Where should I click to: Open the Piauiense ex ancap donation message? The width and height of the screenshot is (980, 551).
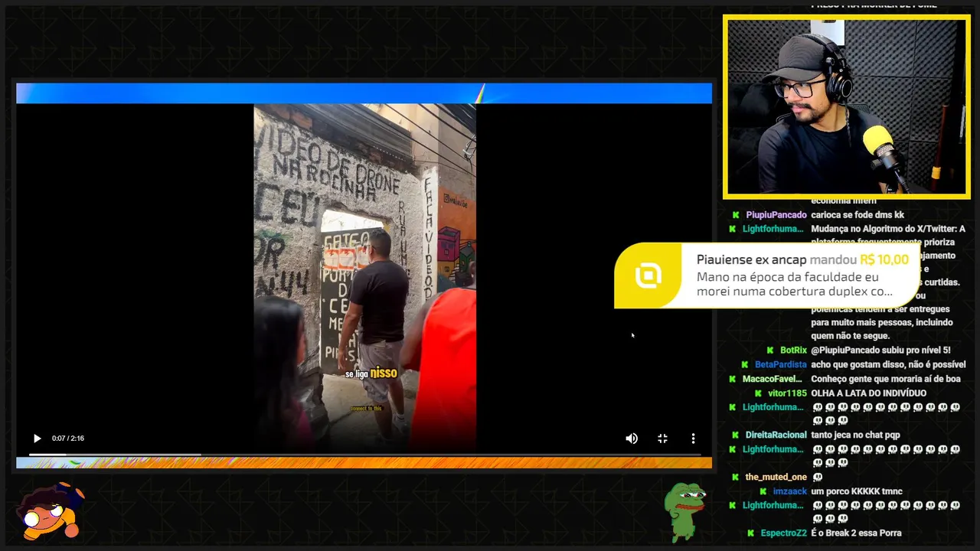[x=766, y=275]
